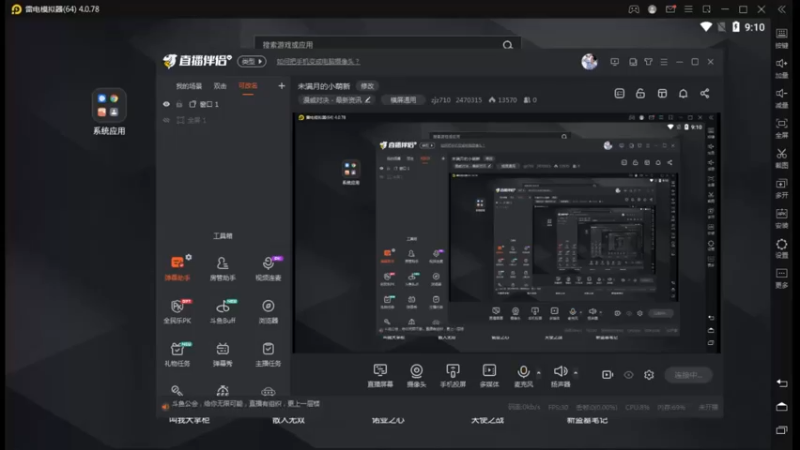Add a 直播屏幕 screen capture source

click(380, 376)
